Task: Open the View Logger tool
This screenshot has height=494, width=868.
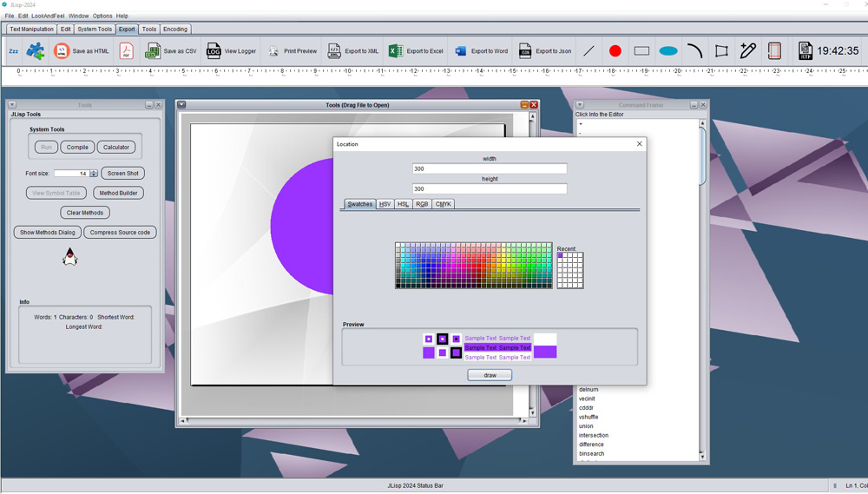Action: (214, 51)
